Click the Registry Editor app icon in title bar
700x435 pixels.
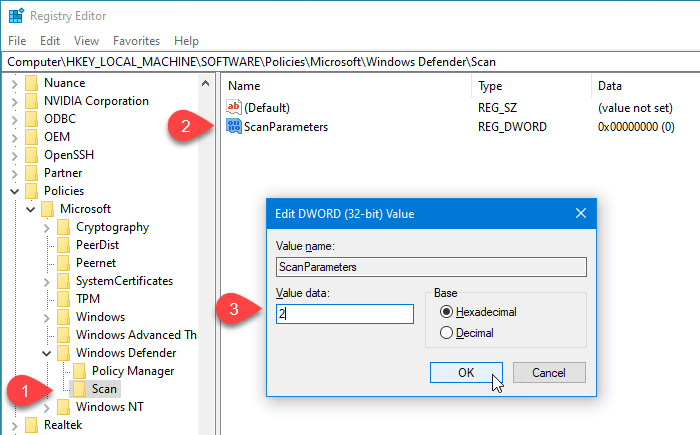tap(16, 16)
